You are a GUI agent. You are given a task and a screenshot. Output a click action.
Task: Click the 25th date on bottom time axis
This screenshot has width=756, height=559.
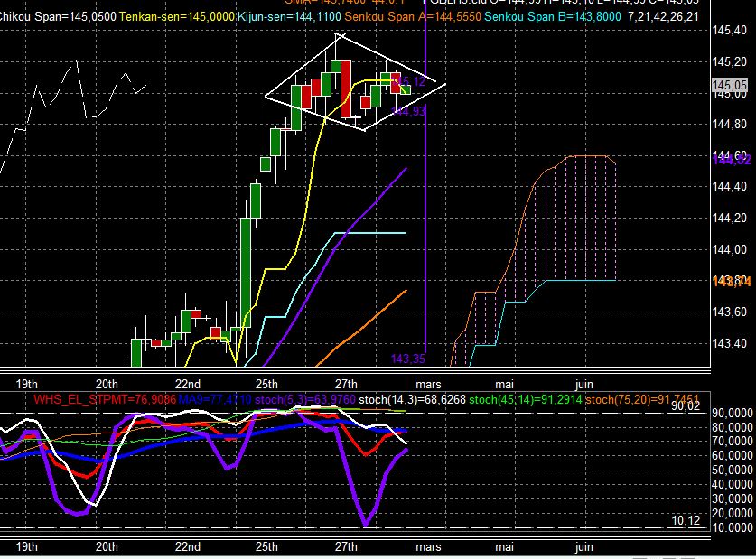coord(266,547)
